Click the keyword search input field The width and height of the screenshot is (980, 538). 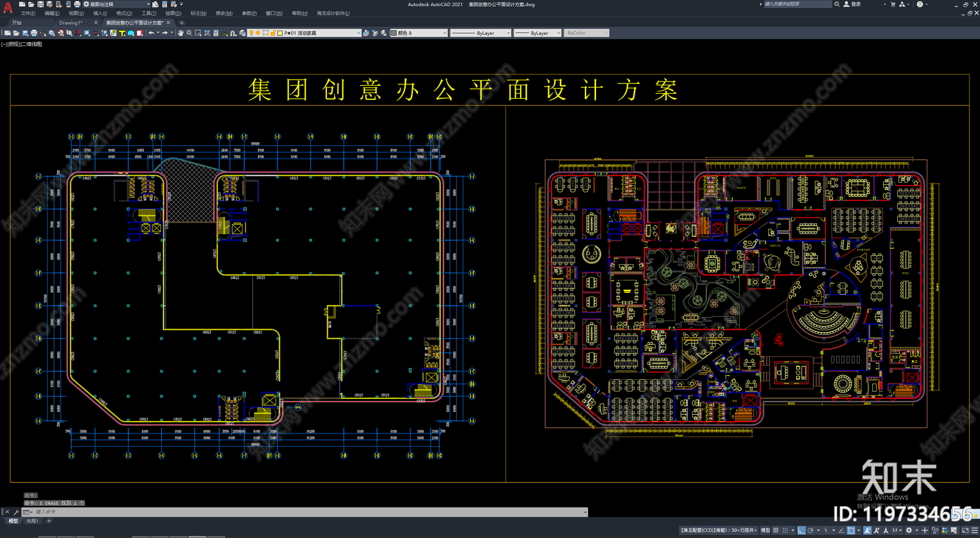click(797, 4)
